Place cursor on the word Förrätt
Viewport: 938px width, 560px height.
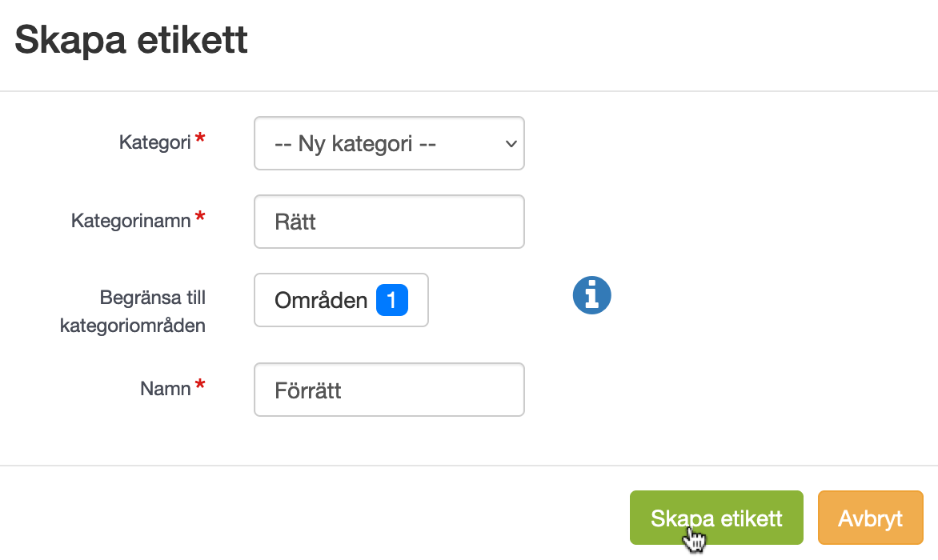pos(308,390)
